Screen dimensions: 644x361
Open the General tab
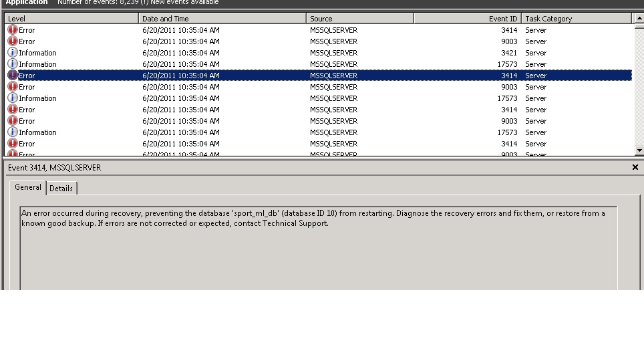click(28, 187)
